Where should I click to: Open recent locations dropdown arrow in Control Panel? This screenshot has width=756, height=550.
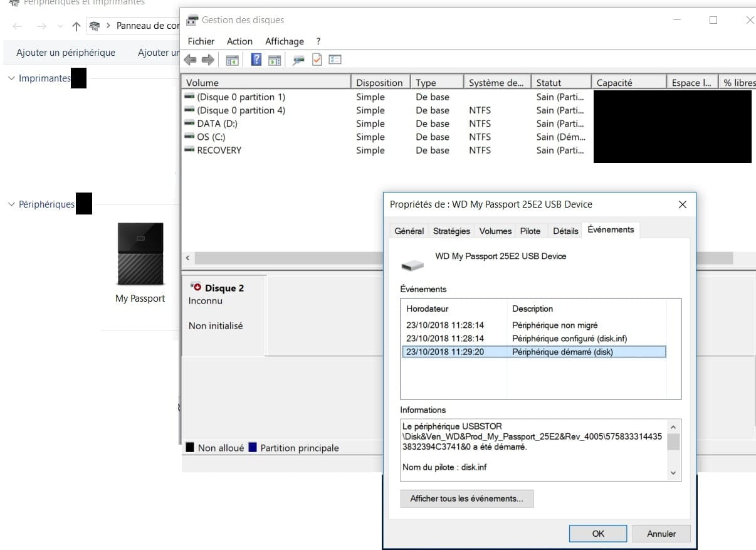(x=60, y=26)
